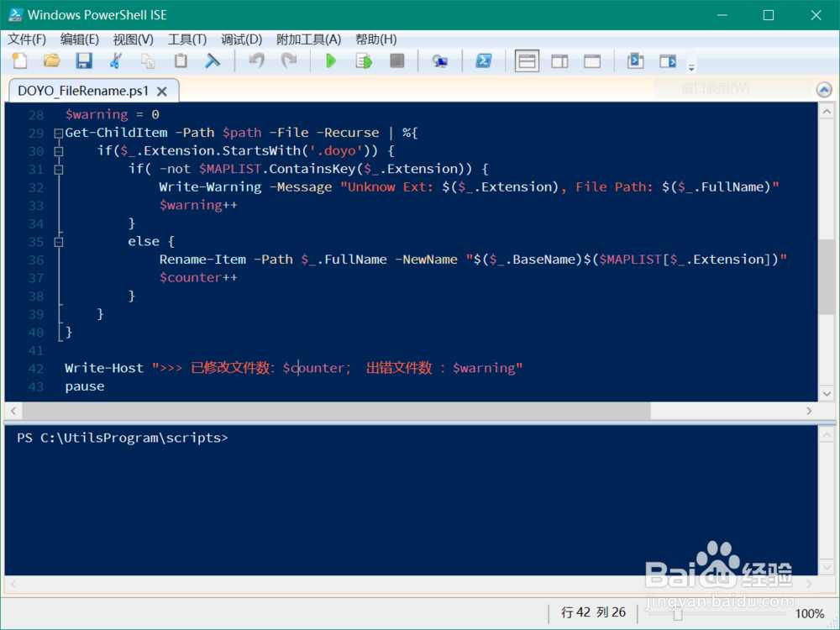The height and width of the screenshot is (630, 840).
Task: Click the PS C:\UtilsProgram\scripts> console prompt
Action: pos(122,438)
